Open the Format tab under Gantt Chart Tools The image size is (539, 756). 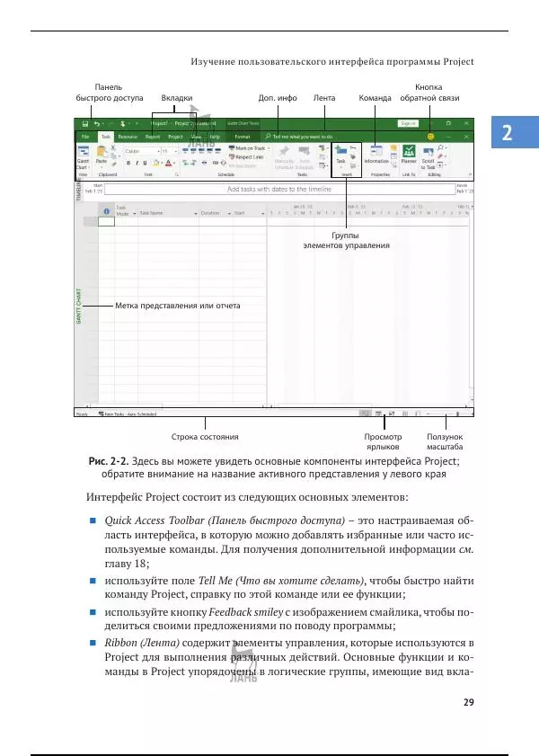point(243,137)
